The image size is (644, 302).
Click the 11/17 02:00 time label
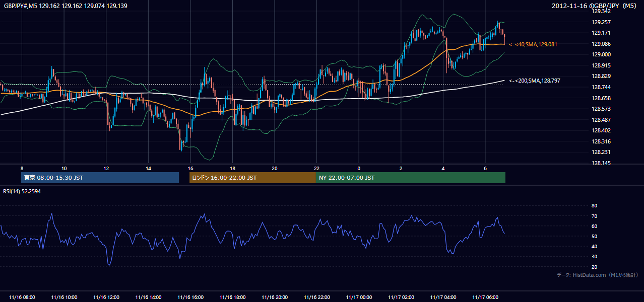(x=401, y=297)
